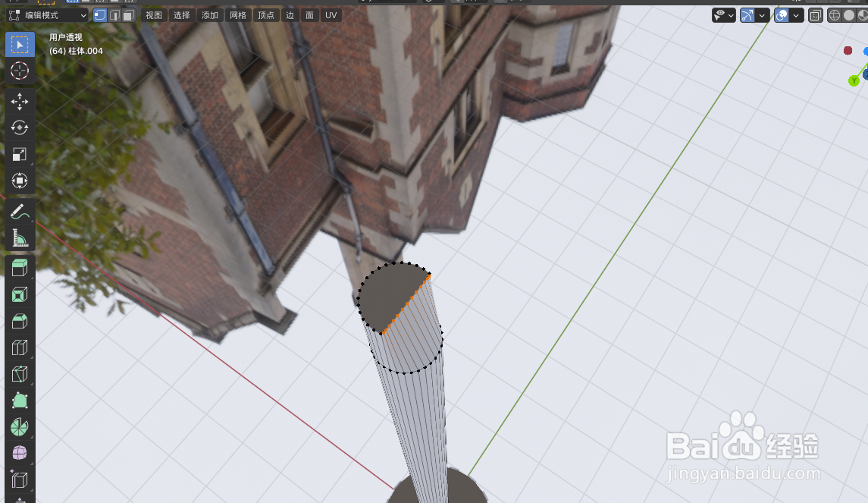
Task: Toggle viewport gizmo display
Action: [747, 15]
